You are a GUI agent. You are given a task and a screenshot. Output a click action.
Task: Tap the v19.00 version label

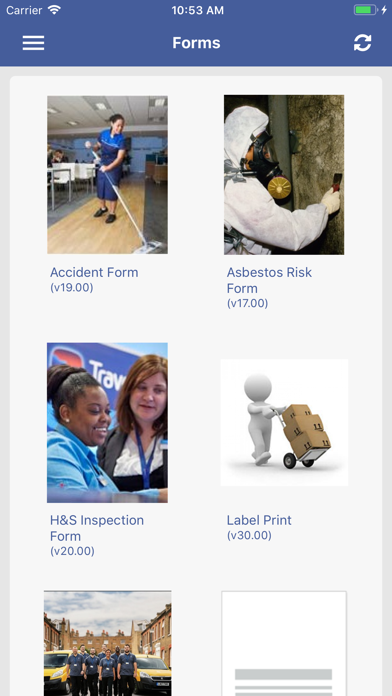coord(71,288)
